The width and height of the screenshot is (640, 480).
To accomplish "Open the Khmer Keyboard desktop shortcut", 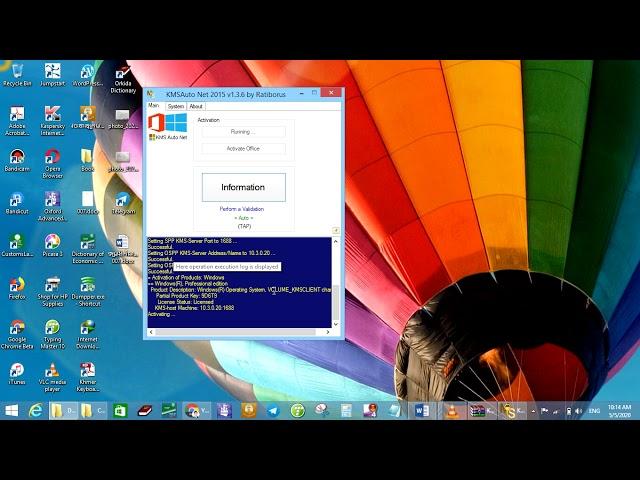I will tap(87, 377).
